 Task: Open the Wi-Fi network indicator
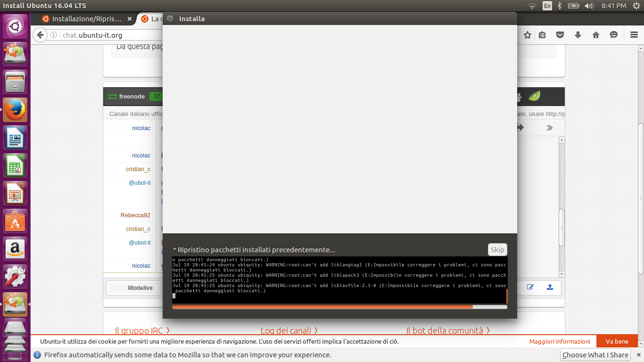[532, 6]
